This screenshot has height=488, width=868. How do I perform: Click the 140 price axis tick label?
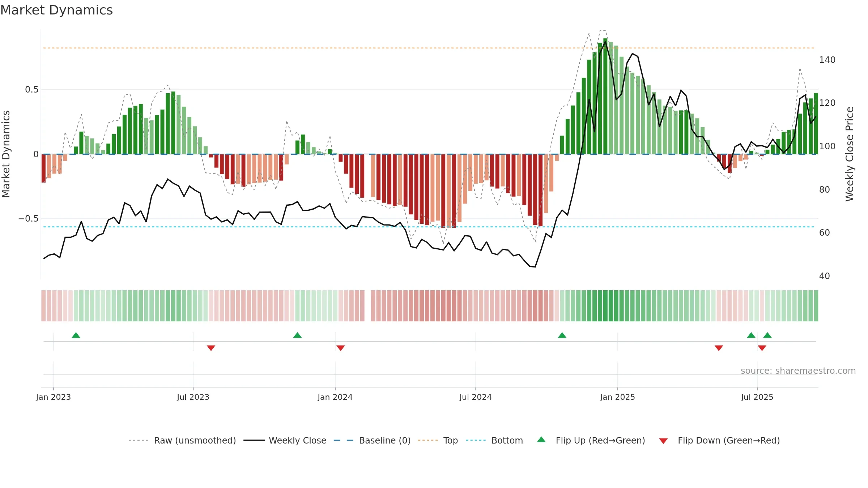pyautogui.click(x=827, y=60)
